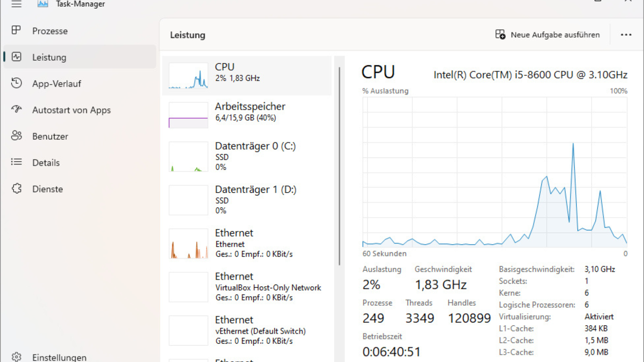Open the App-Verlauf tab
Viewport: 644px width, 362px height.
coord(56,83)
